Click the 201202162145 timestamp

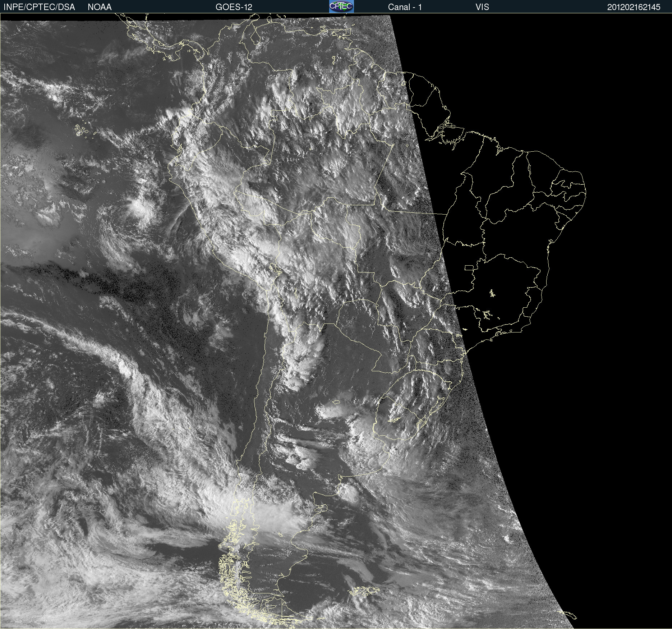pos(634,7)
